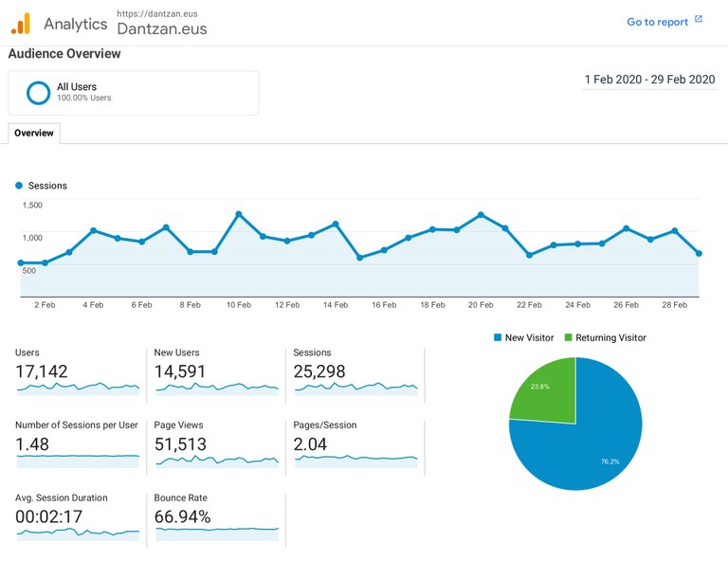Click the All Users segment box
Image resolution: width=728 pixels, height=578 pixels.
[133, 93]
